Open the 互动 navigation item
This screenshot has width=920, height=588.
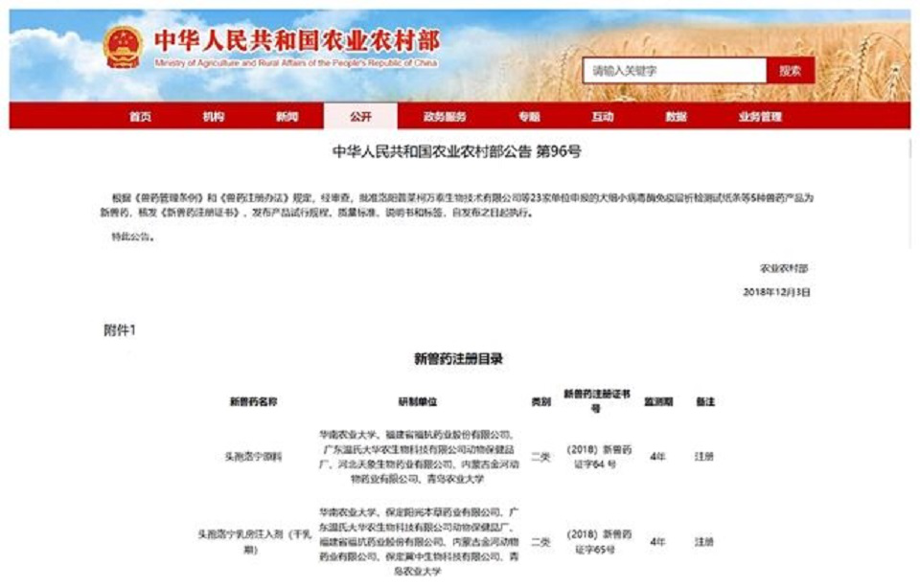(602, 117)
